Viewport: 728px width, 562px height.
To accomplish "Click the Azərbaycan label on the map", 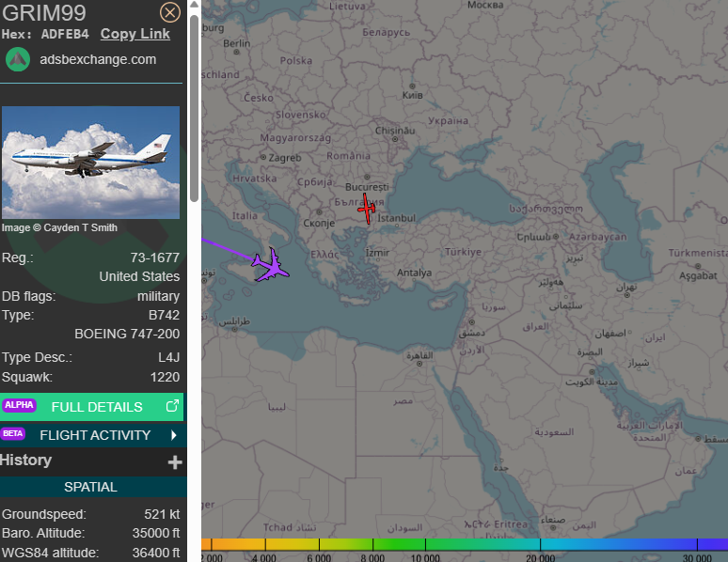I will click(598, 237).
